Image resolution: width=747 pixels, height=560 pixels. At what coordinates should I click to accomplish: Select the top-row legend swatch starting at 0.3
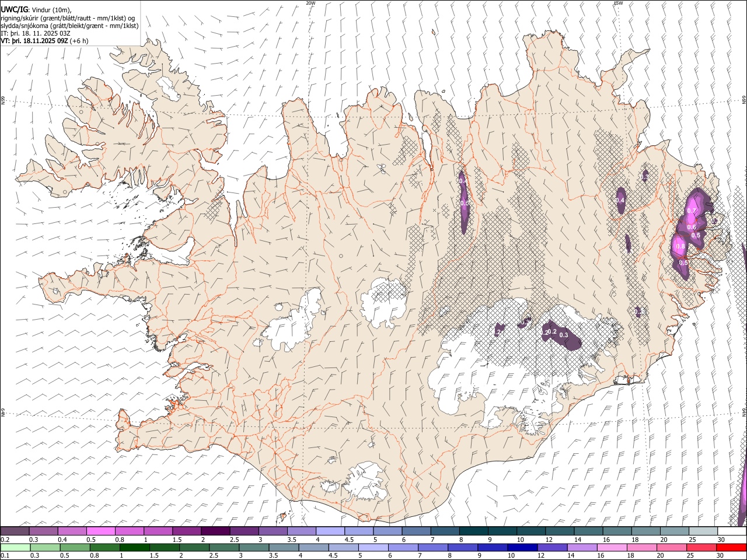pos(43,531)
